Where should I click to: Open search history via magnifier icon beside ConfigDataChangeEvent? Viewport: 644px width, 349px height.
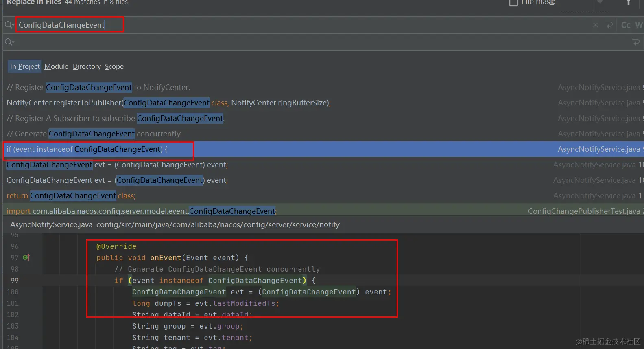[x=9, y=25]
